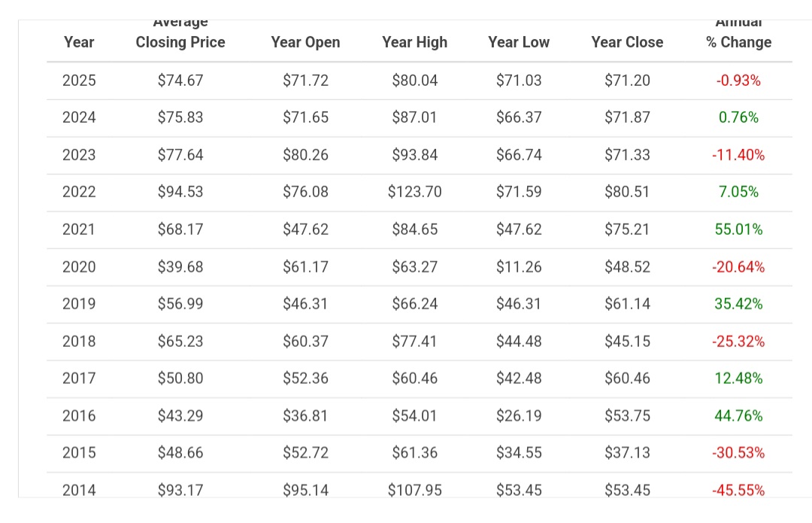Click the 2018 year row label
This screenshot has width=812, height=523.
tap(79, 342)
